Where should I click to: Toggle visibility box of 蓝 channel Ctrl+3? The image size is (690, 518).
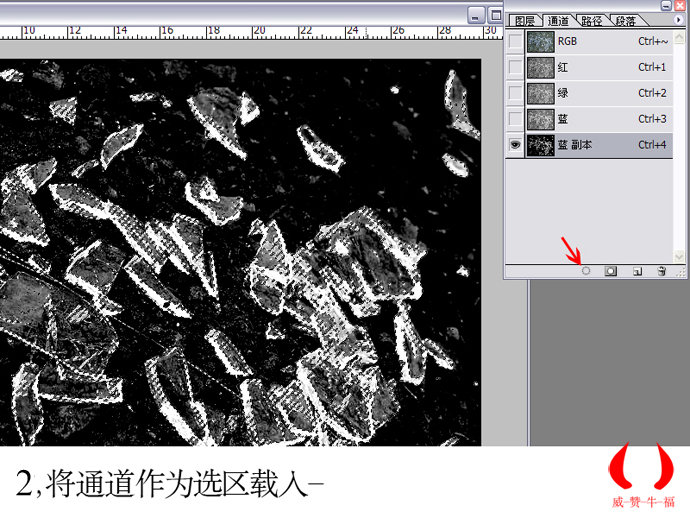pyautogui.click(x=515, y=119)
